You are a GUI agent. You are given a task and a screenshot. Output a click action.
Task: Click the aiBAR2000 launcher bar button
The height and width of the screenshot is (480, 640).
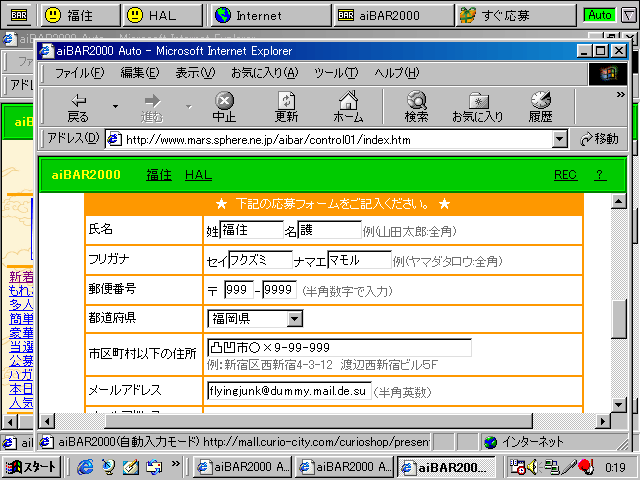pos(393,16)
